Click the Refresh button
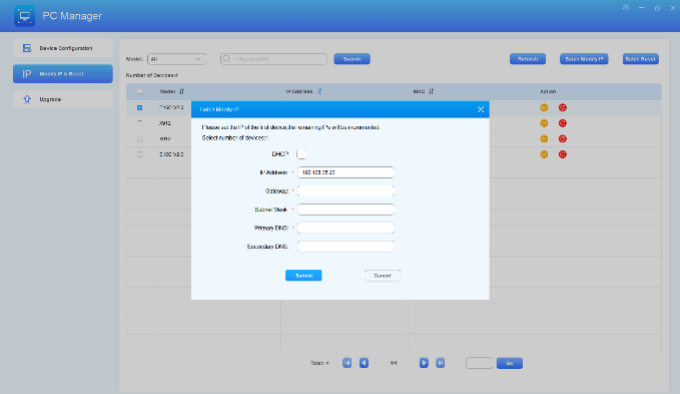Image resolution: width=680 pixels, height=394 pixels. coord(528,59)
